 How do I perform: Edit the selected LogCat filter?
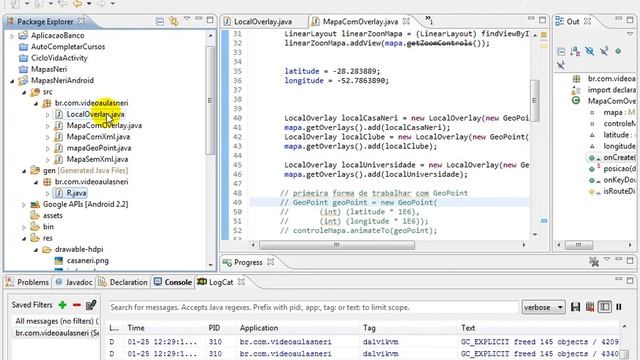(91, 304)
